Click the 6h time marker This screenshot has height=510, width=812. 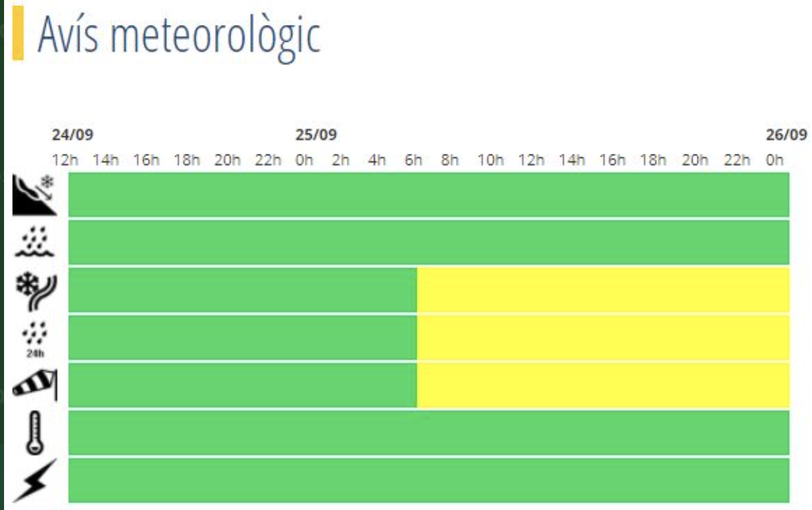click(413, 161)
